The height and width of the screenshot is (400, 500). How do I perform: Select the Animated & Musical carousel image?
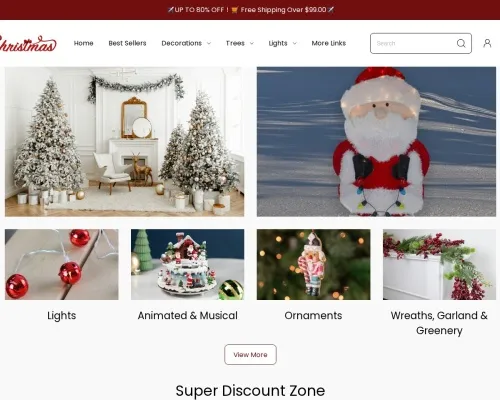click(x=187, y=264)
